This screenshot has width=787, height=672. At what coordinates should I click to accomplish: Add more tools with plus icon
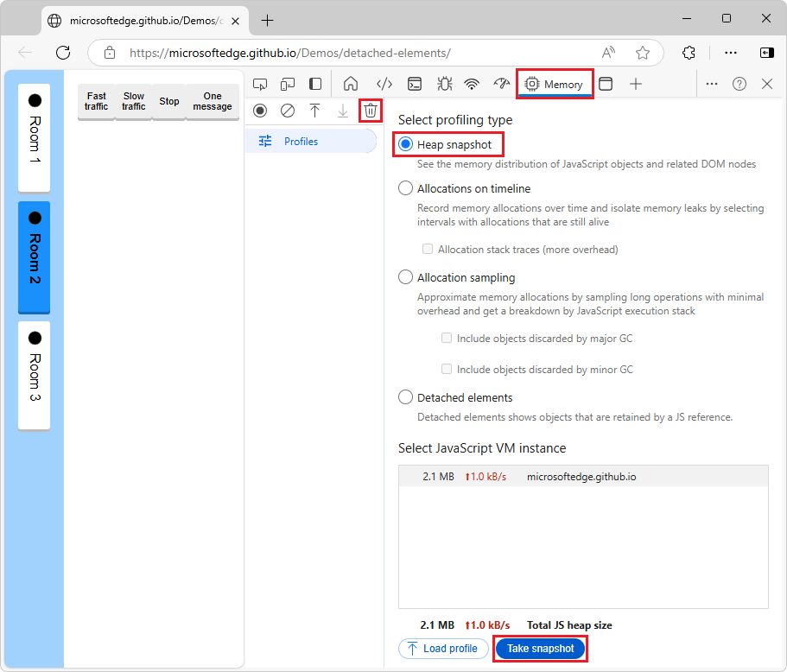tap(636, 84)
